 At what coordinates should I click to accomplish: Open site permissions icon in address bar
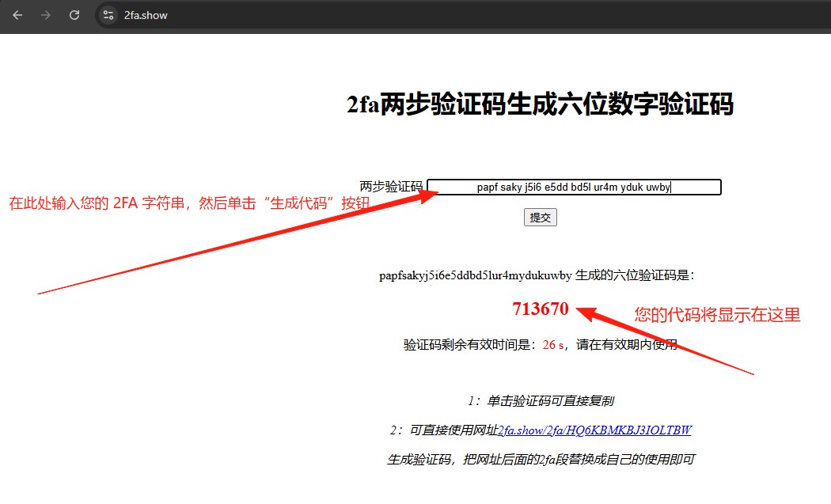click(107, 15)
